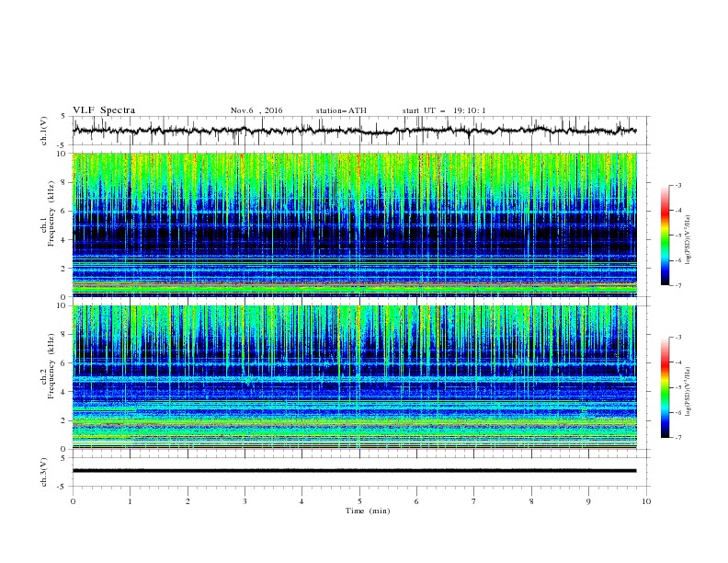Click time axis tick label "9"
This screenshot has width=728, height=563.
(x=588, y=501)
